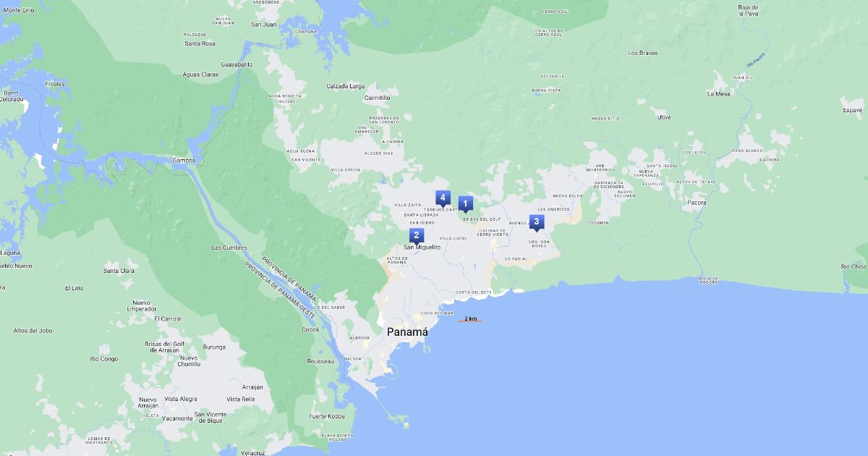Select map marker number 3

[536, 222]
